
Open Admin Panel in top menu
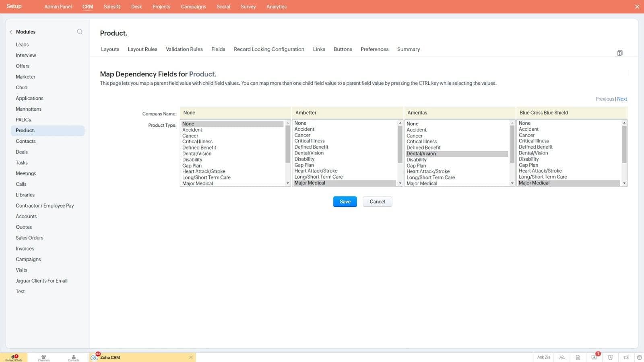pos(58,6)
